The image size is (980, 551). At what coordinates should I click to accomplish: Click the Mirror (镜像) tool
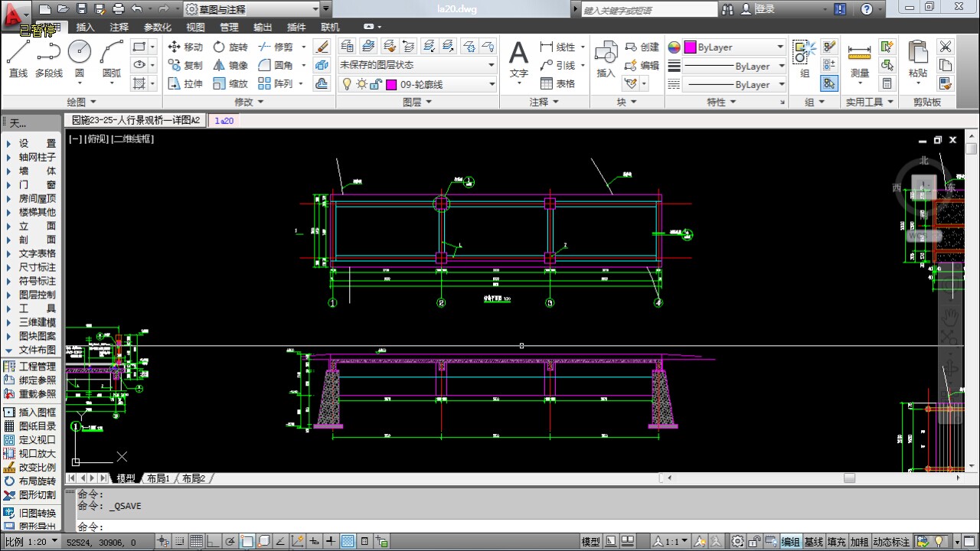point(230,65)
